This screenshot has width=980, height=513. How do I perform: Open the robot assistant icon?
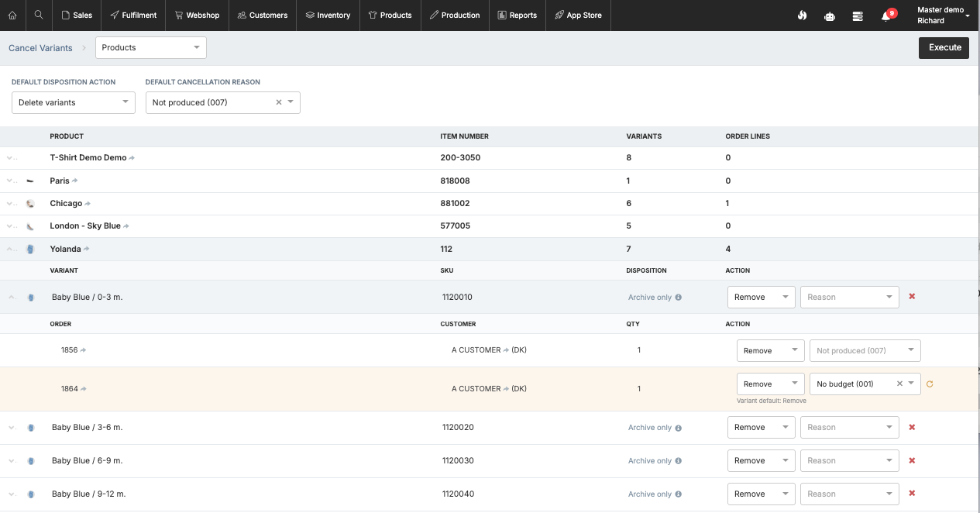pyautogui.click(x=830, y=15)
